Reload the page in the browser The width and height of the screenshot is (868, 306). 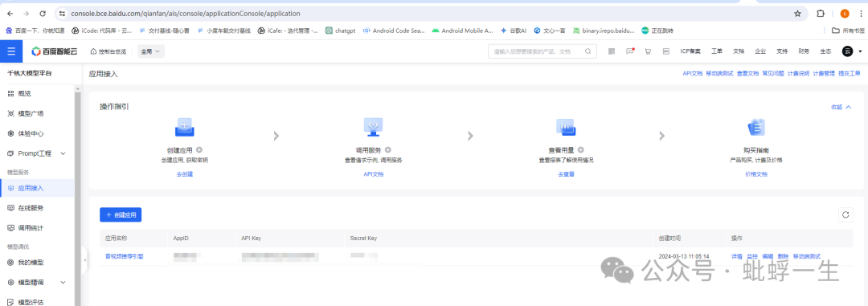tap(43, 14)
